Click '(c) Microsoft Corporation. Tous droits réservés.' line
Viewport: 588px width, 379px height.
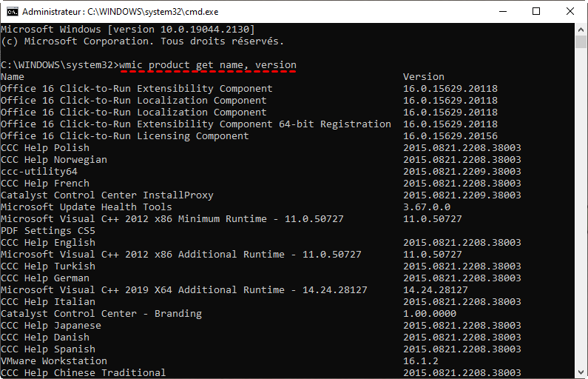point(143,41)
